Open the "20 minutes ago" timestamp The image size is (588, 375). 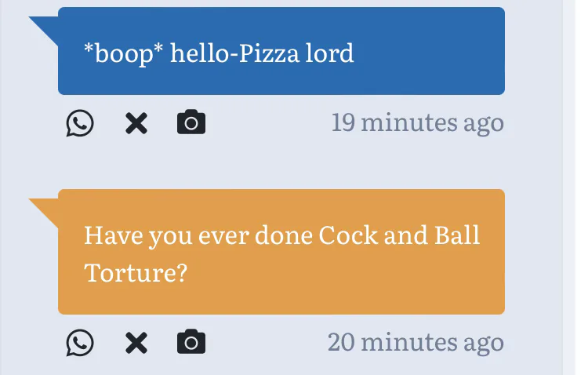(x=416, y=342)
